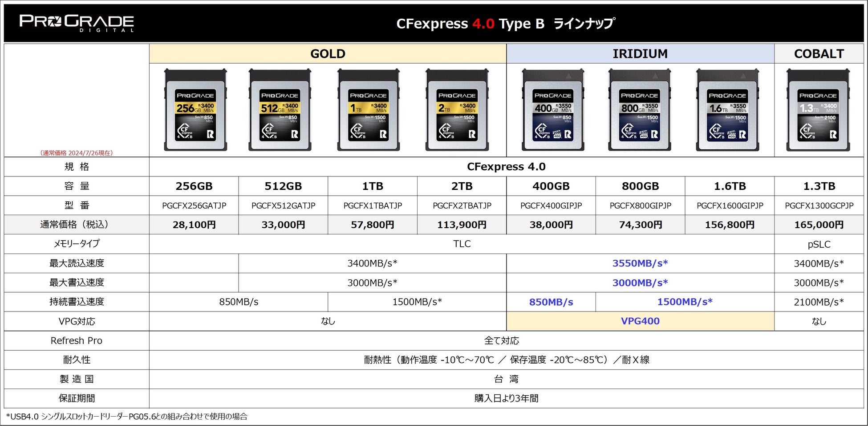Viewport: 868px width, 426px height.
Task: Pick the COBALT 1.3TB card image
Action: pos(818,110)
